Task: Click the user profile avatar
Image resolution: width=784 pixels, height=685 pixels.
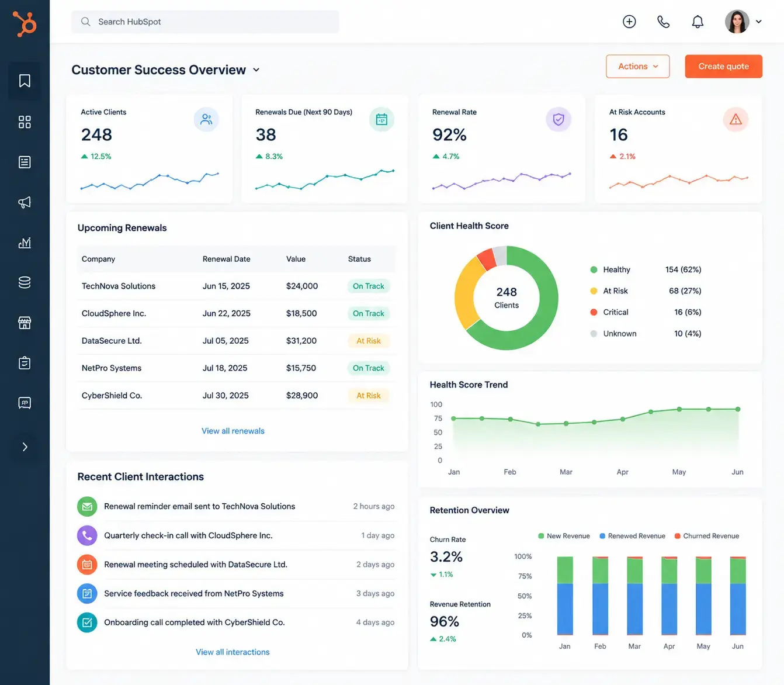Action: pos(737,22)
